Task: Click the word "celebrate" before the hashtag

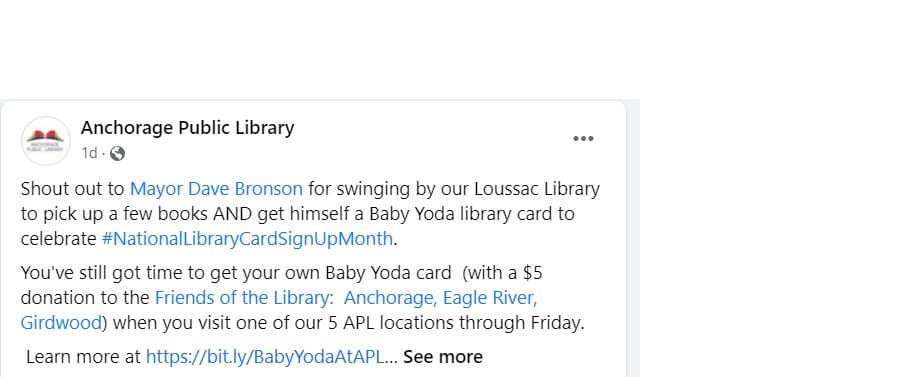Action: (x=58, y=239)
